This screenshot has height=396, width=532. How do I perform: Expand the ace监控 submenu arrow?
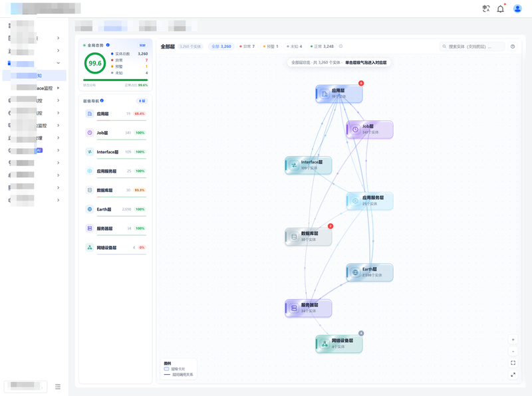[x=59, y=88]
